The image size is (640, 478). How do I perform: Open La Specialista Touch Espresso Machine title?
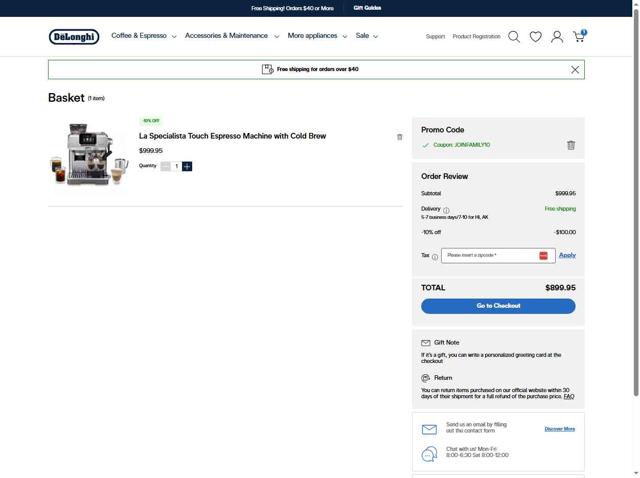coord(232,136)
